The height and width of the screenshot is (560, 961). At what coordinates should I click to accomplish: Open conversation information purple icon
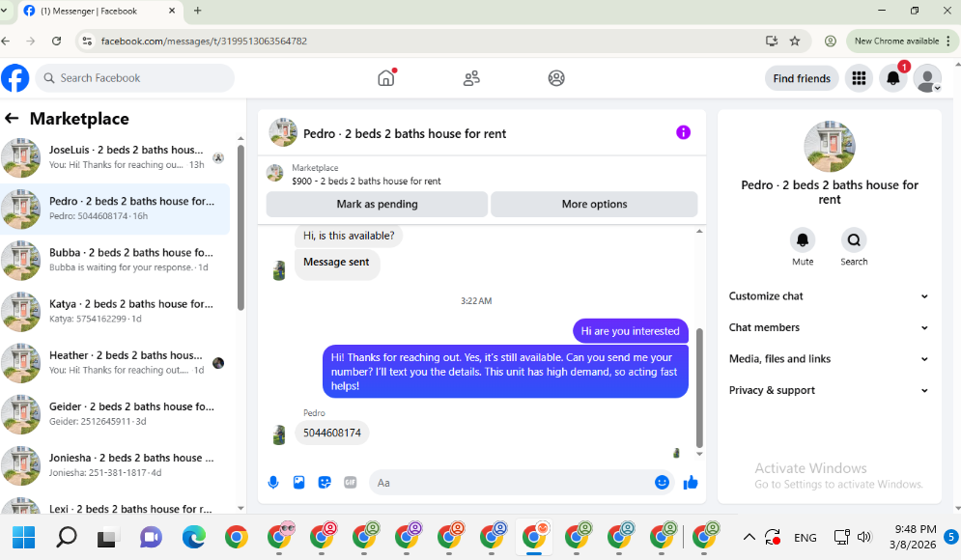click(x=684, y=132)
